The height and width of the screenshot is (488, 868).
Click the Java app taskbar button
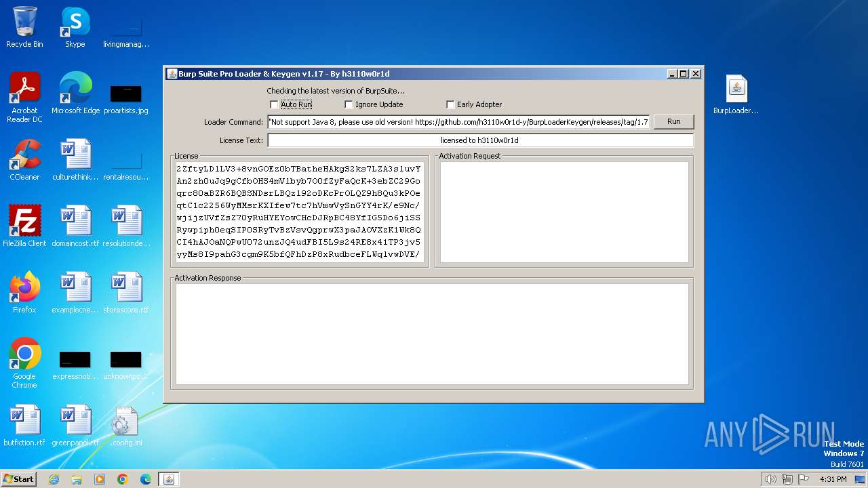click(169, 479)
